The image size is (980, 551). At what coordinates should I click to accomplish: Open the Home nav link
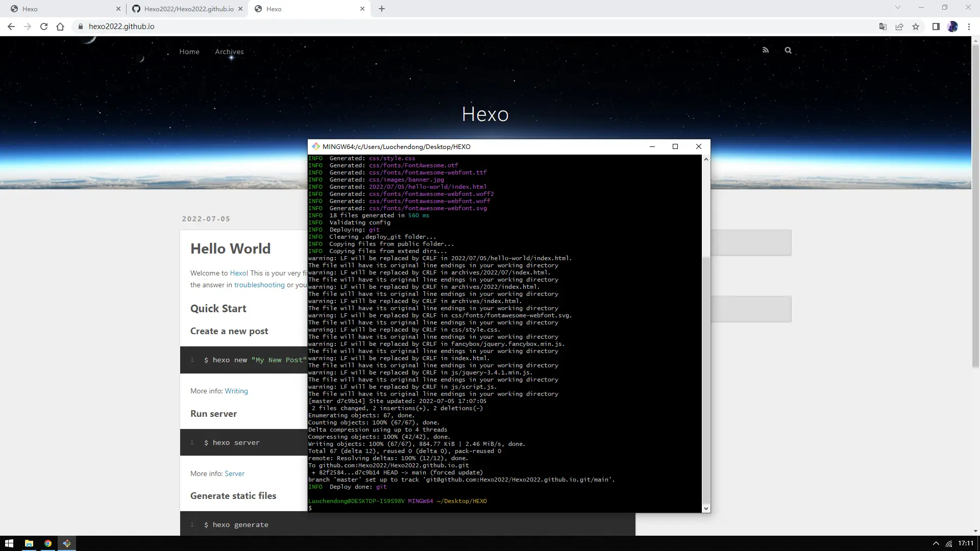[x=189, y=52]
